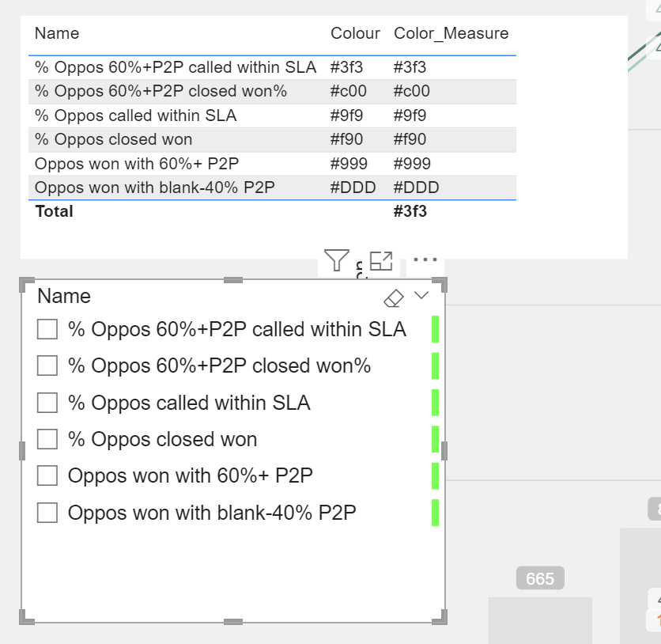Tick the '% Oppos called within SLA' checkbox

pyautogui.click(x=47, y=403)
